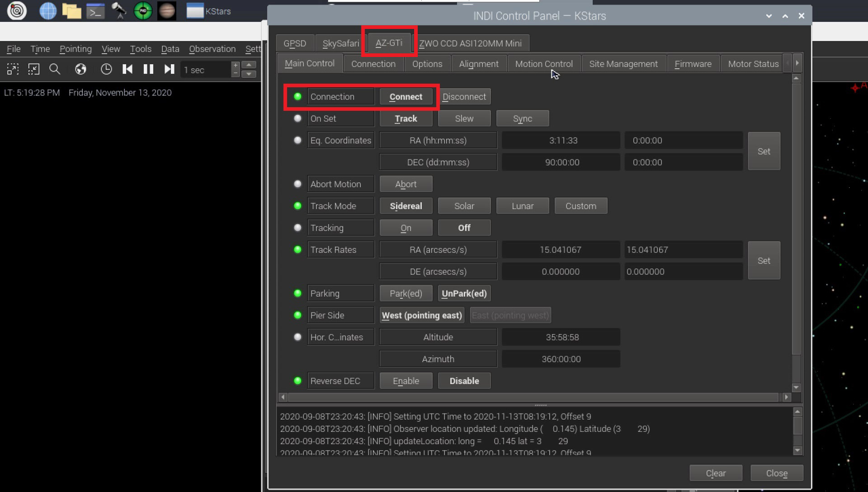Open the Data menu
868x492 pixels.
click(170, 49)
